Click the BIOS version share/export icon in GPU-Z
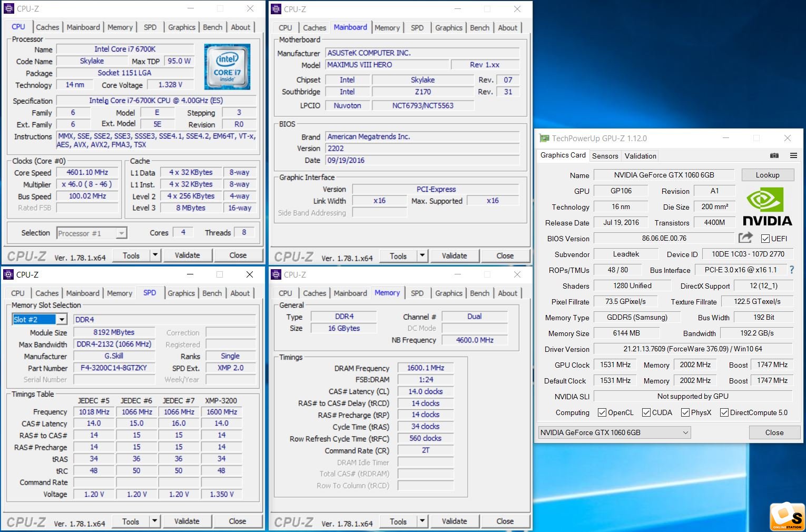The height and width of the screenshot is (532, 806). click(745, 238)
